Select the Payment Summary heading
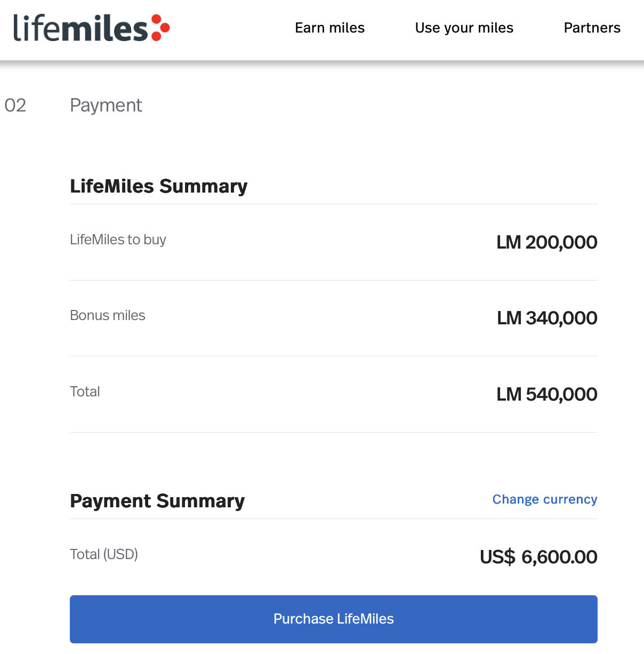 157,501
